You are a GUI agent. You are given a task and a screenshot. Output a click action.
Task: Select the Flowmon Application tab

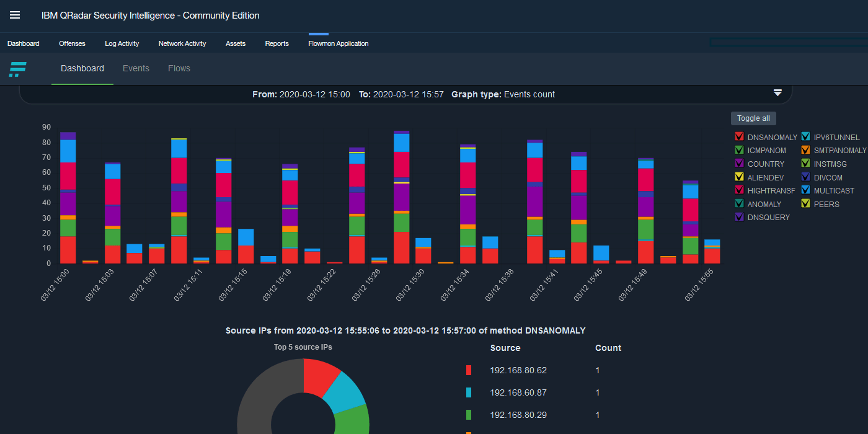click(339, 43)
